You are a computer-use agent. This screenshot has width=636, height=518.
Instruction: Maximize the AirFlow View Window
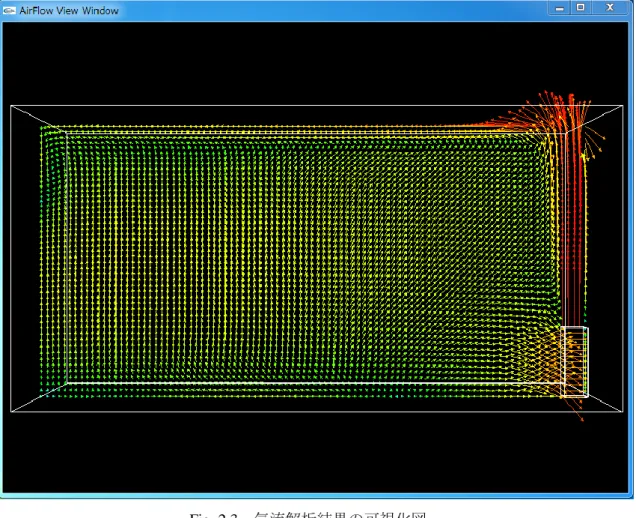(x=580, y=8)
